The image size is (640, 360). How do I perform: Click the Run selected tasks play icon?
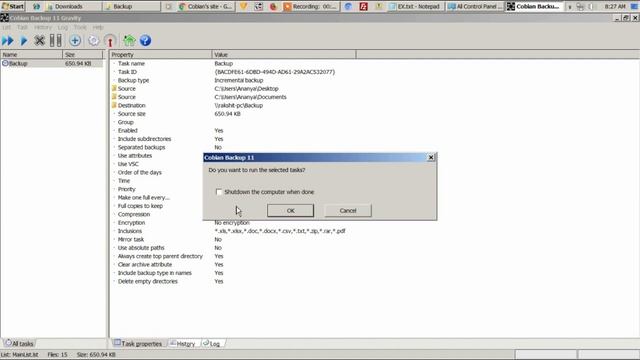click(x=24, y=40)
